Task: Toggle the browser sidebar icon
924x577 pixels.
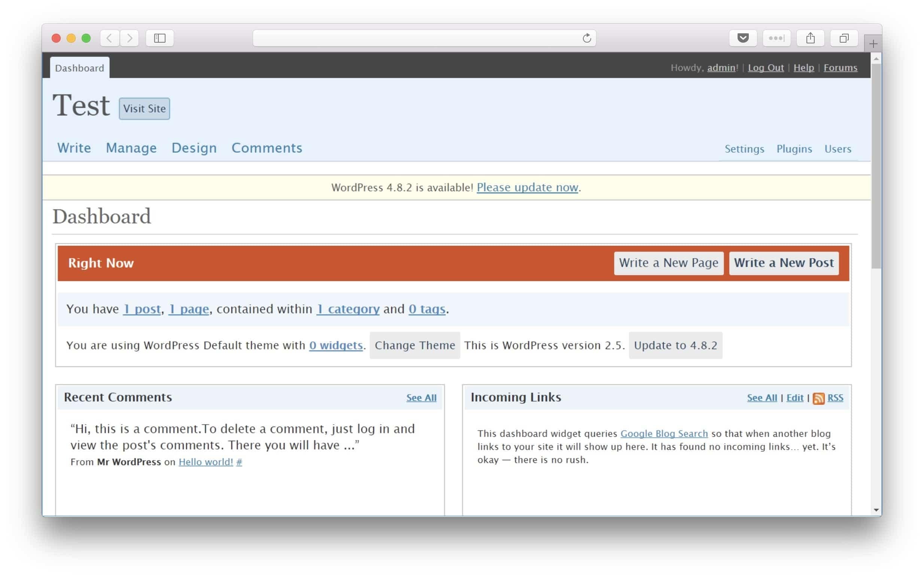Action: [159, 38]
